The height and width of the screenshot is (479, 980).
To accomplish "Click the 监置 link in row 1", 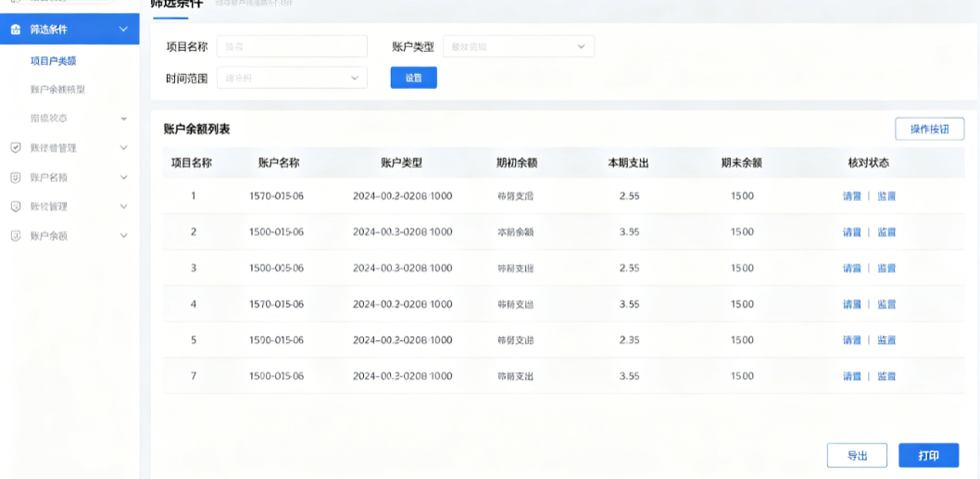I will tap(886, 195).
